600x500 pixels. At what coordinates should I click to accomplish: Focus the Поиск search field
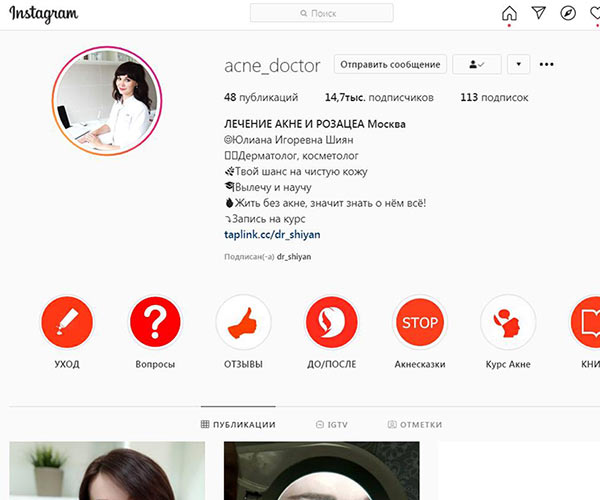coord(321,13)
